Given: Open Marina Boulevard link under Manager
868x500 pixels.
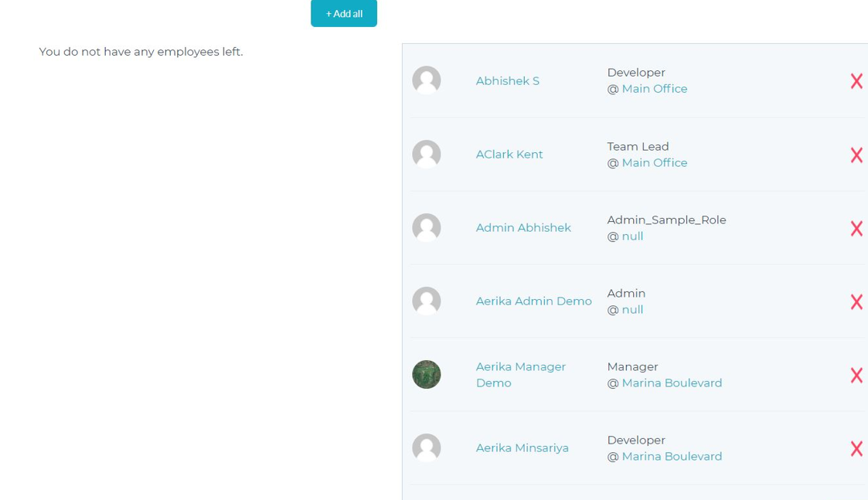Looking at the screenshot, I should [672, 383].
